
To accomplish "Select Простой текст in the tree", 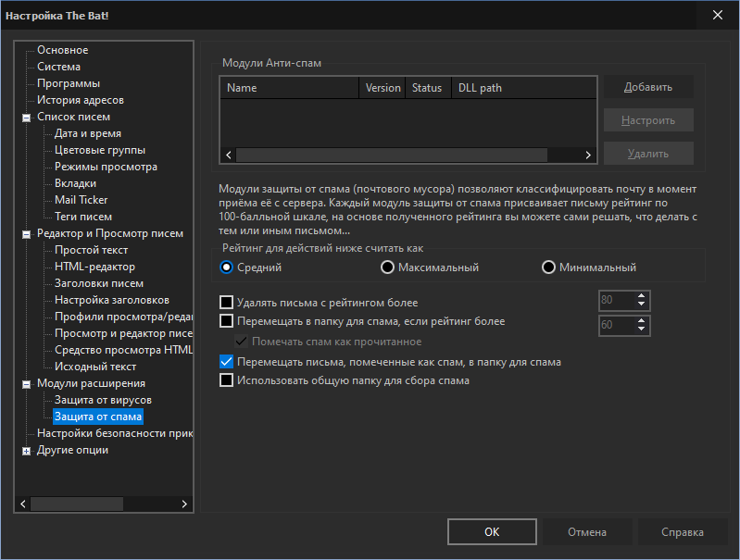I will 91,250.
